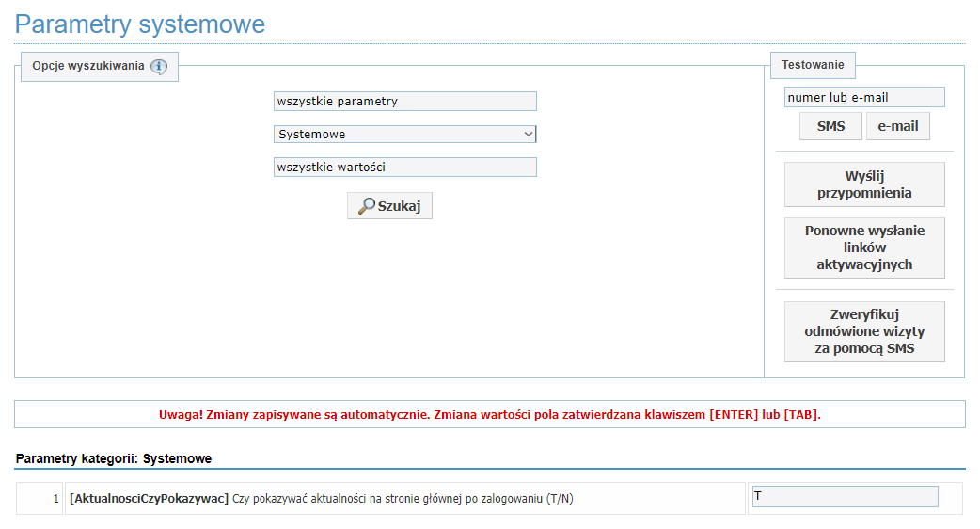Screen dimensions: 980x529
Task: Click Zweryfikuj odmówione wizyty za pomocą SMS
Action: click(863, 332)
